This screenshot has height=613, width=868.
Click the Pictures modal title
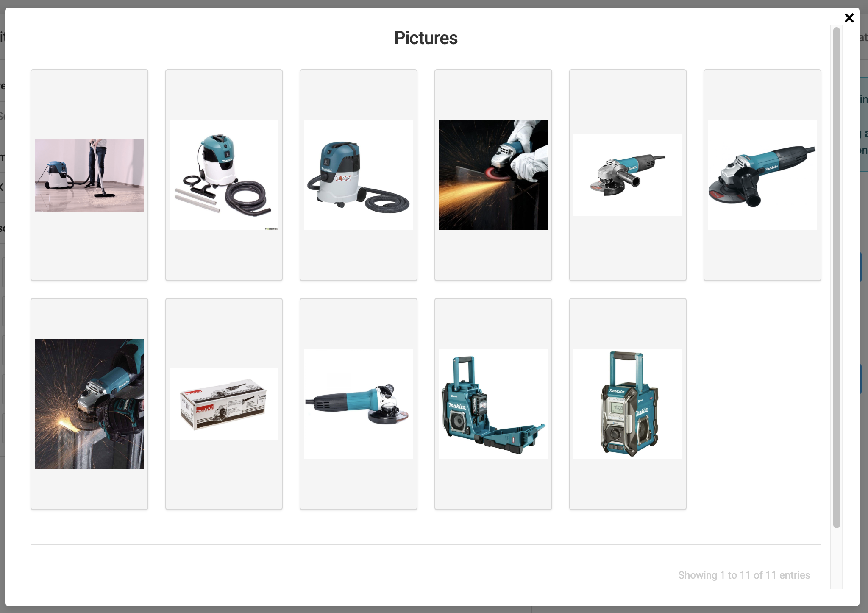[x=426, y=38]
